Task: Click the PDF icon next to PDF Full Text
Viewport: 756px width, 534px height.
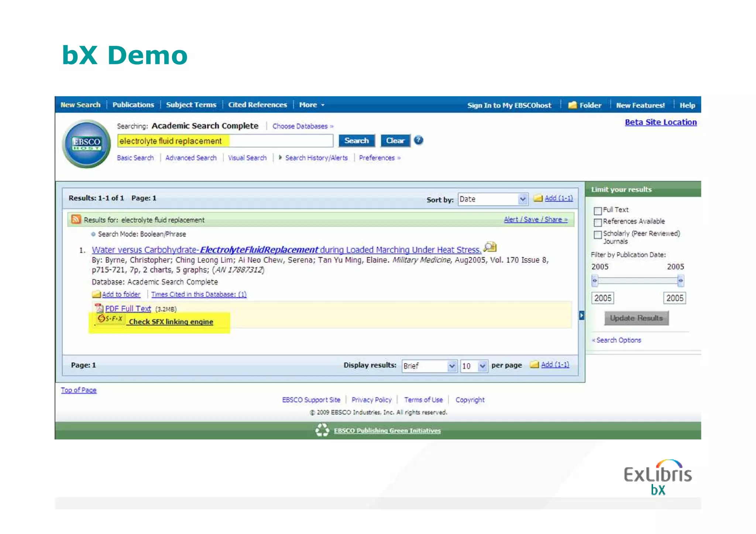Action: click(x=99, y=308)
